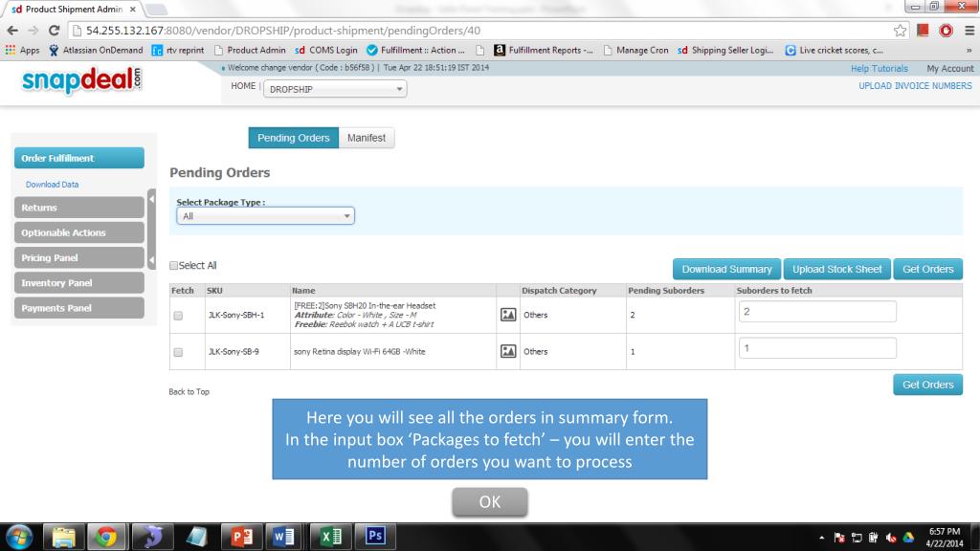Click the red bookmark extension icon
This screenshot has width=980, height=551.
pos(923,30)
